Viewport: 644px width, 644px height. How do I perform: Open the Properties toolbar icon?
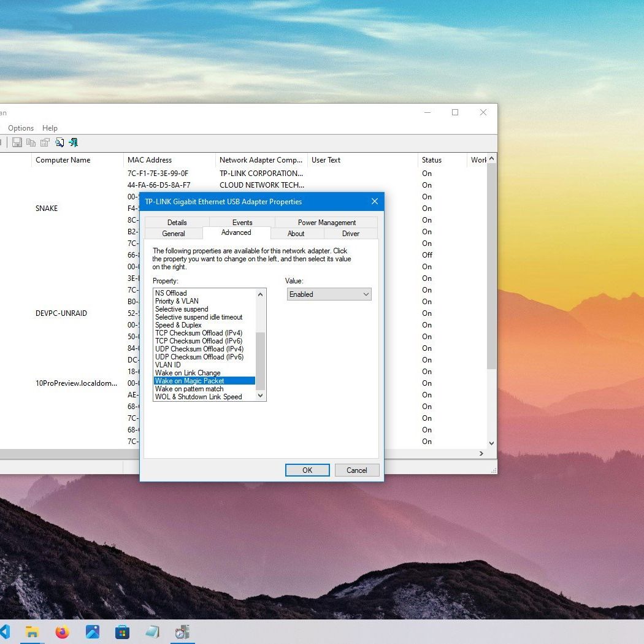[45, 143]
